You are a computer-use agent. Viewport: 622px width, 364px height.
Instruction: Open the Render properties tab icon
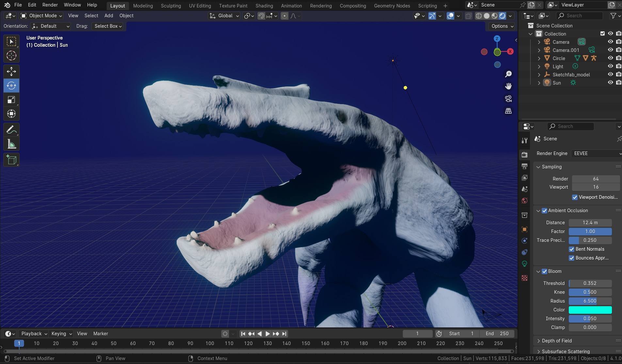(x=524, y=154)
